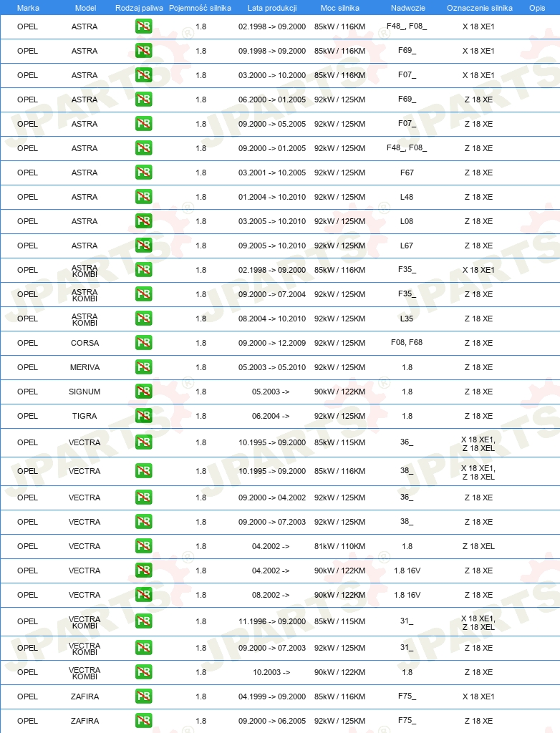Click the Model column header
Screen dimensions: 560x733
tap(86, 8)
